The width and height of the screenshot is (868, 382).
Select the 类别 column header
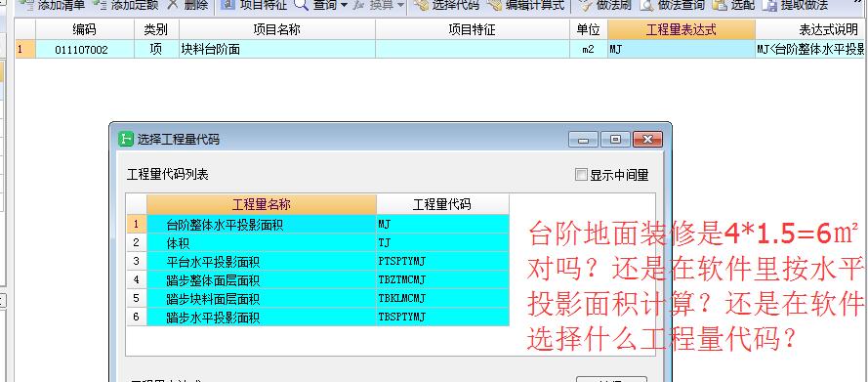pyautogui.click(x=156, y=30)
